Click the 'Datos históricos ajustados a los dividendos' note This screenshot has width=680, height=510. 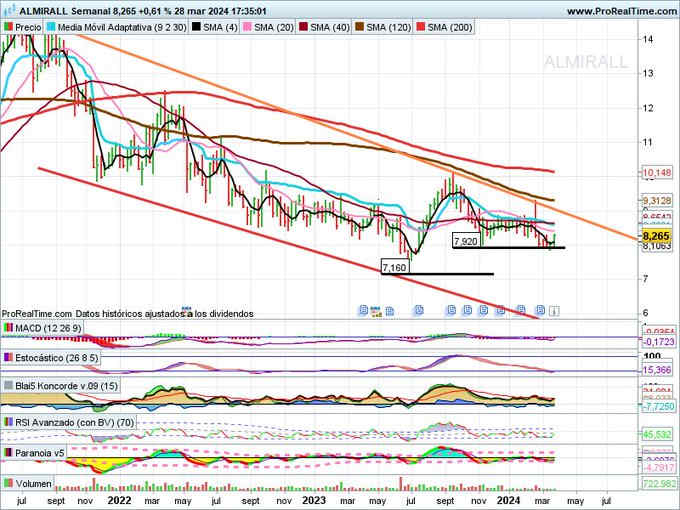click(x=164, y=313)
